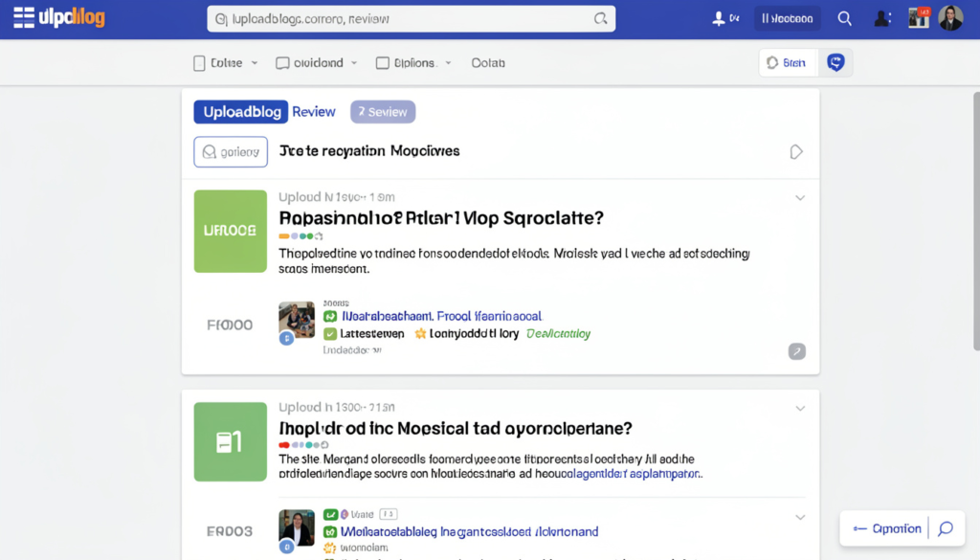Open the bookmark icon beside the question prompt
The image size is (980, 560).
(795, 151)
